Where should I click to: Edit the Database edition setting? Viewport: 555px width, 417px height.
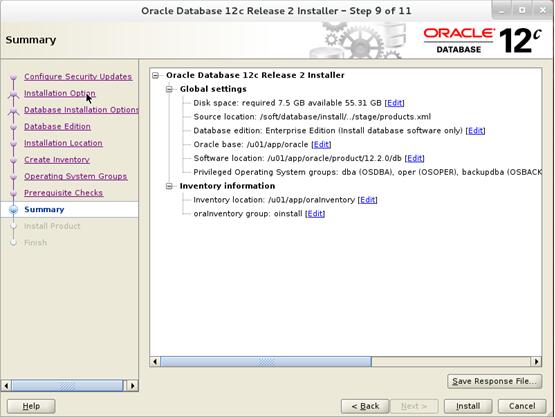[475, 131]
